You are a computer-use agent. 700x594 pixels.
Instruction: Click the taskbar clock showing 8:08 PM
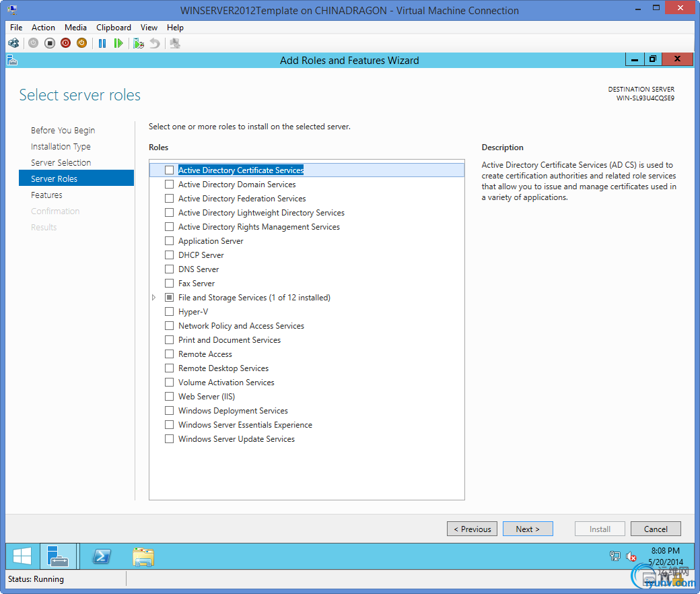click(666, 556)
